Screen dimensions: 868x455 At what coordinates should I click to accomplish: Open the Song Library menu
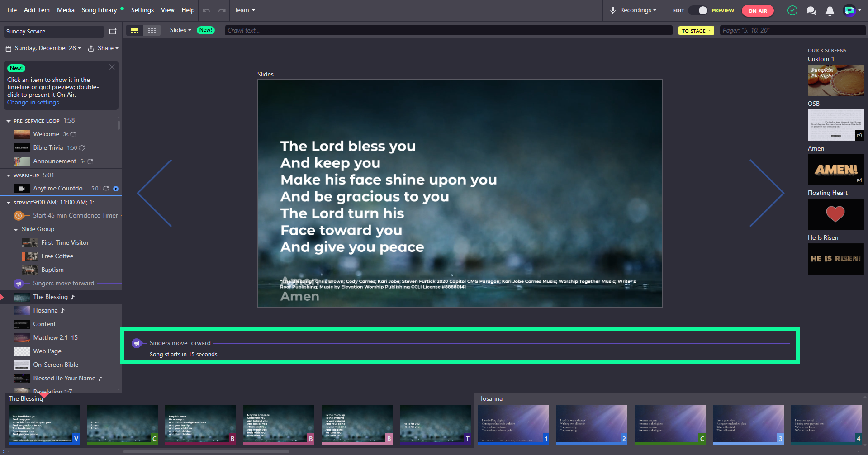tap(99, 10)
